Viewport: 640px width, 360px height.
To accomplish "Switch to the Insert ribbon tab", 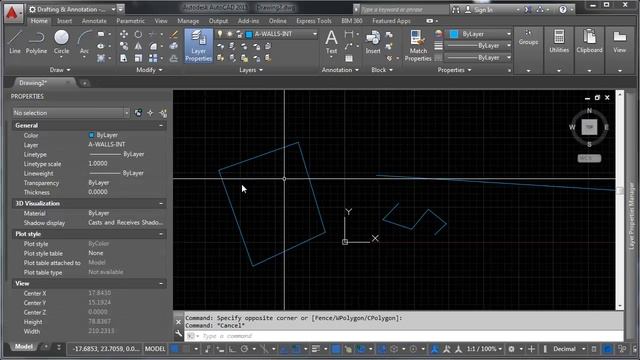I will click(64, 21).
